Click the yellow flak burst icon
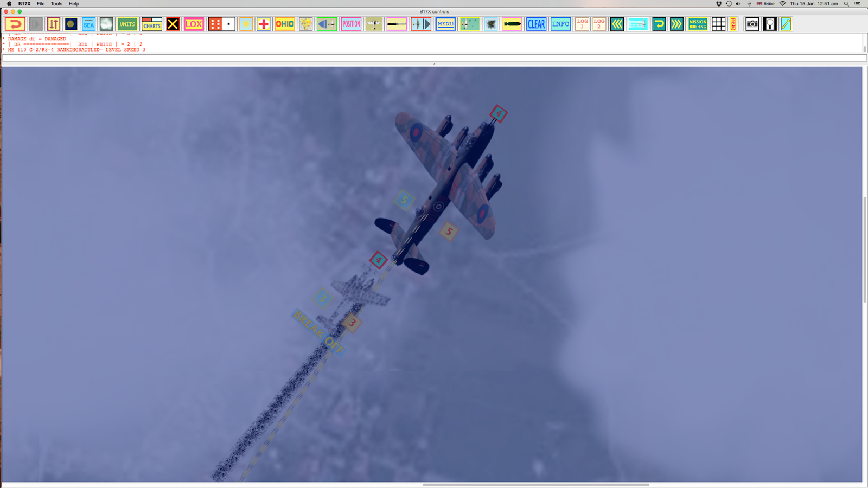This screenshot has height=488, width=868. tap(306, 24)
